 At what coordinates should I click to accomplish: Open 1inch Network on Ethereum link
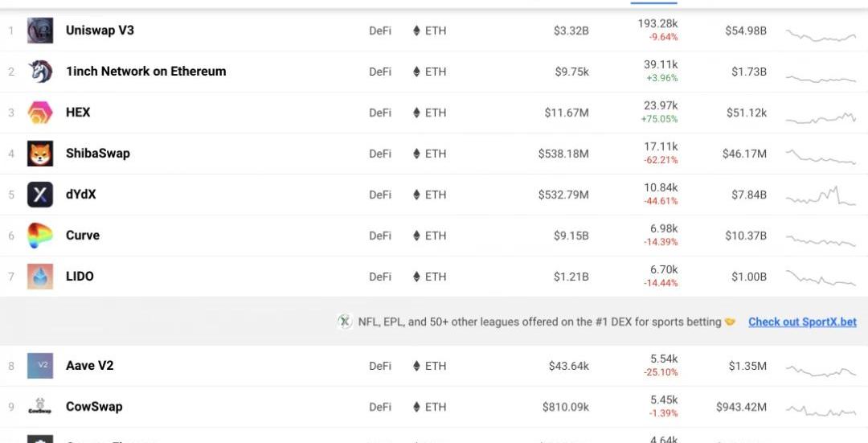[x=145, y=72]
